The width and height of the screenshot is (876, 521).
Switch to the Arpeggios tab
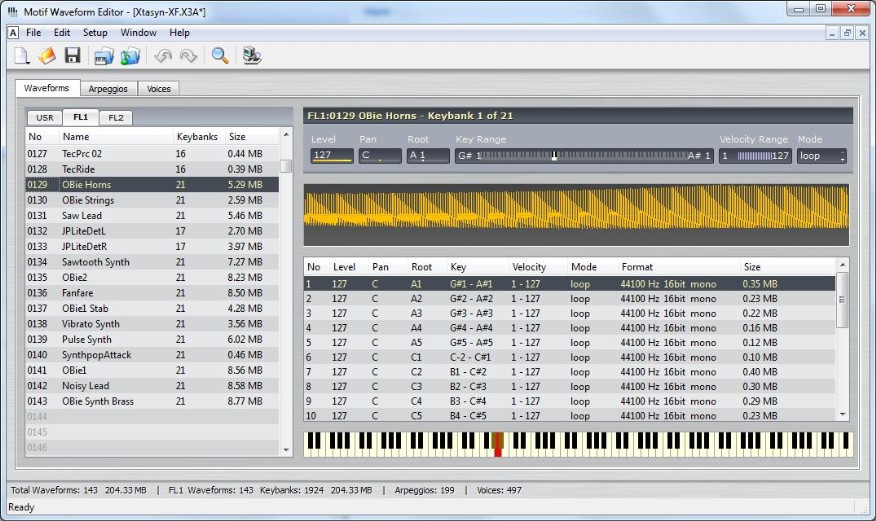[108, 89]
